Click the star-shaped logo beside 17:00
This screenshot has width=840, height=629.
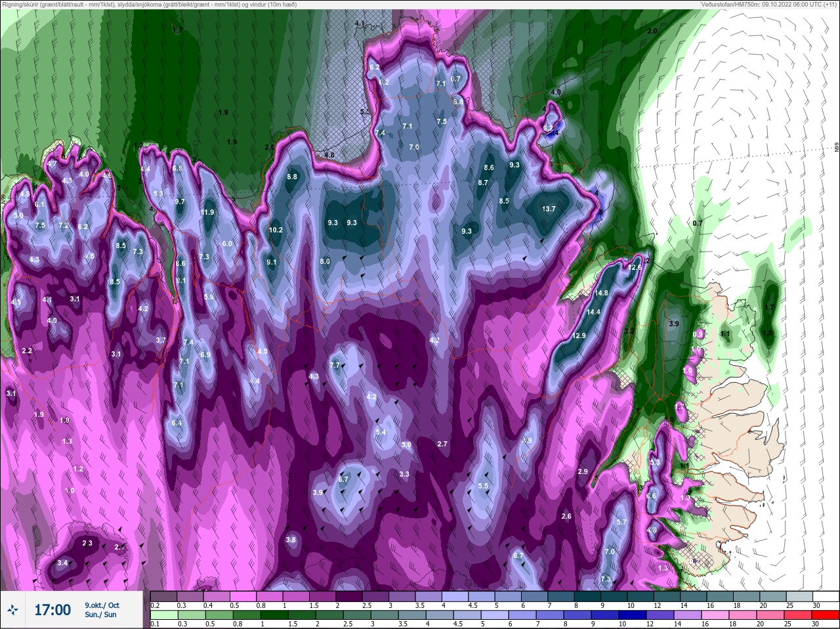[x=13, y=610]
